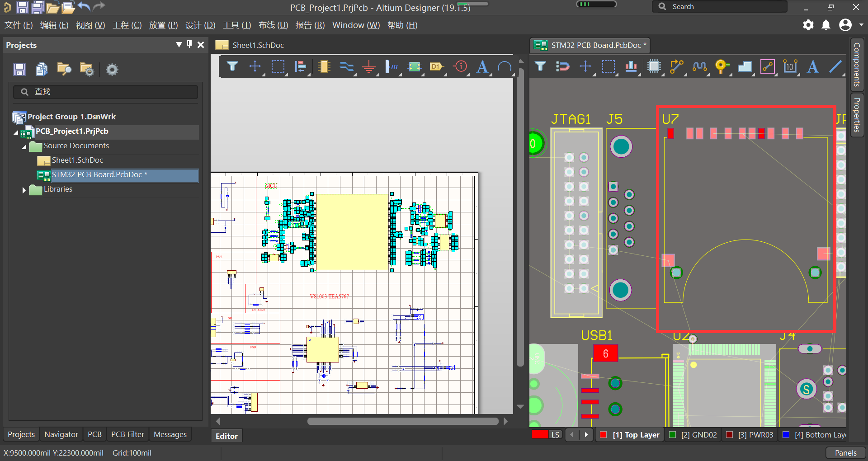The height and width of the screenshot is (461, 868).
Task: Select schematic Filter funnel tool
Action: point(232,66)
